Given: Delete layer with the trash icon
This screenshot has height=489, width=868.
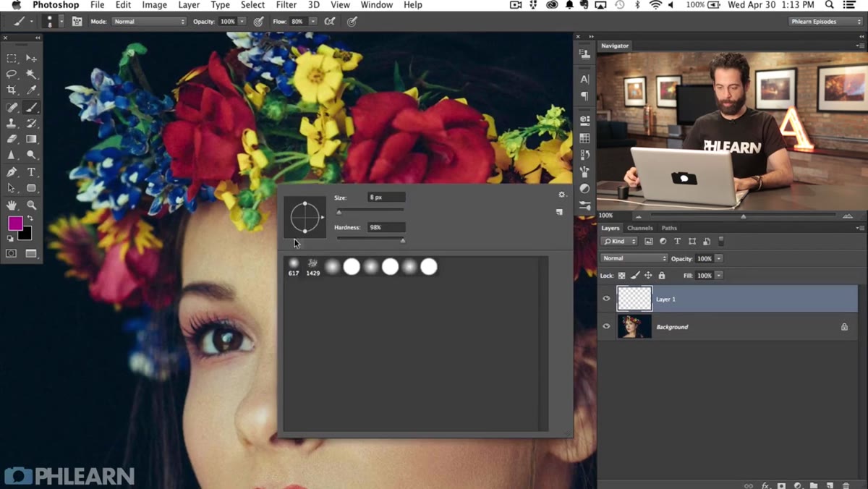Looking at the screenshot, I should [846, 485].
